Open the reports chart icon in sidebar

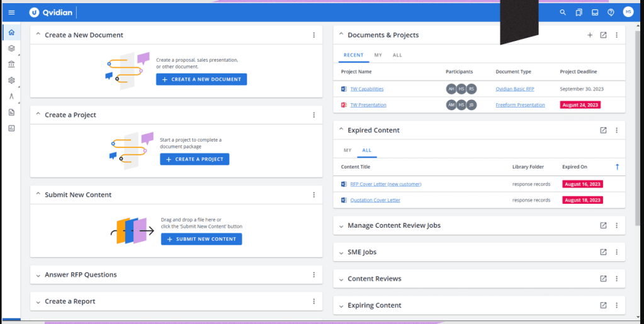pos(11,128)
